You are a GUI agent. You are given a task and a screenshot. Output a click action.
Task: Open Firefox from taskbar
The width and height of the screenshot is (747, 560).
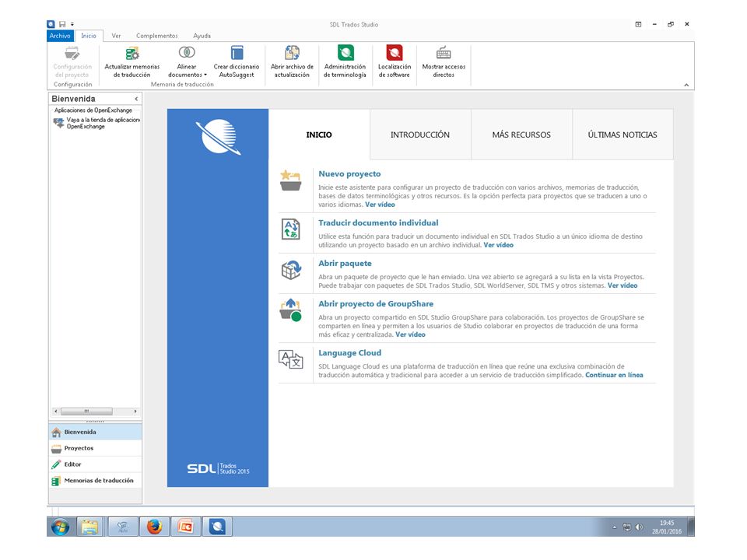pos(154,527)
